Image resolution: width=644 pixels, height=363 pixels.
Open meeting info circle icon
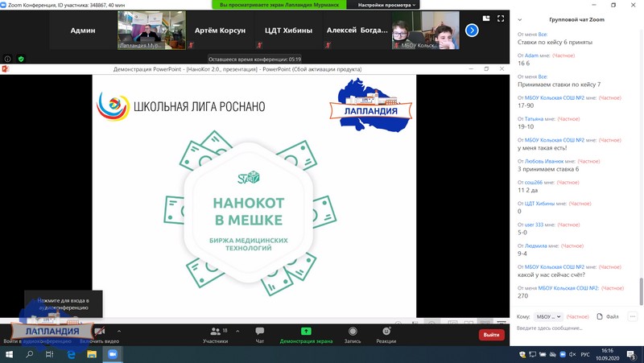click(x=7, y=59)
